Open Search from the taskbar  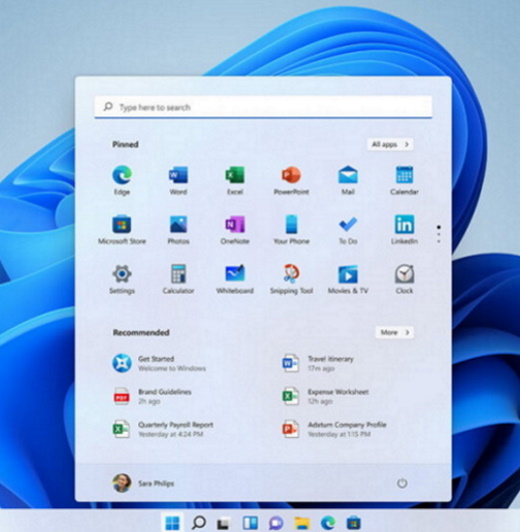(x=198, y=522)
